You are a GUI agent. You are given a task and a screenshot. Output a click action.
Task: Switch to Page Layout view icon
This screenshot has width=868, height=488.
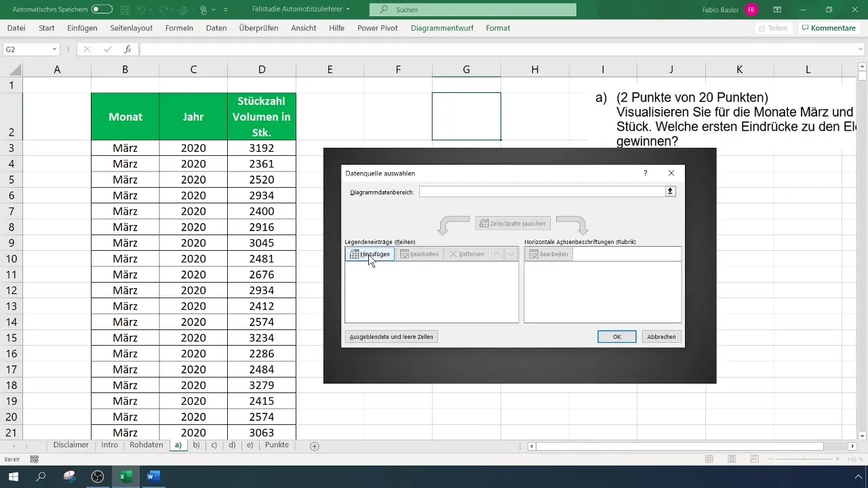coord(732,460)
